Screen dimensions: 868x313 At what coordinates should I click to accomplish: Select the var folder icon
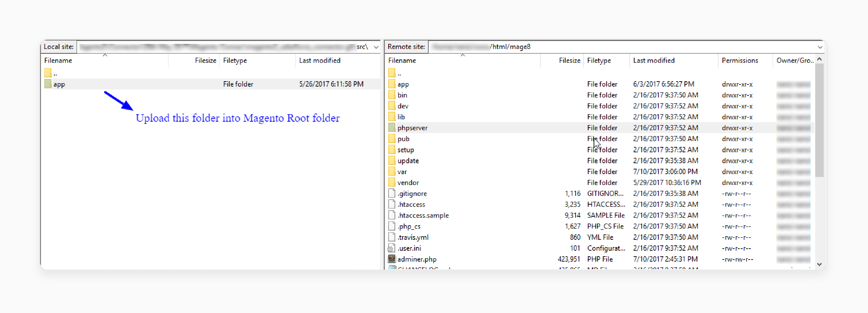point(392,171)
